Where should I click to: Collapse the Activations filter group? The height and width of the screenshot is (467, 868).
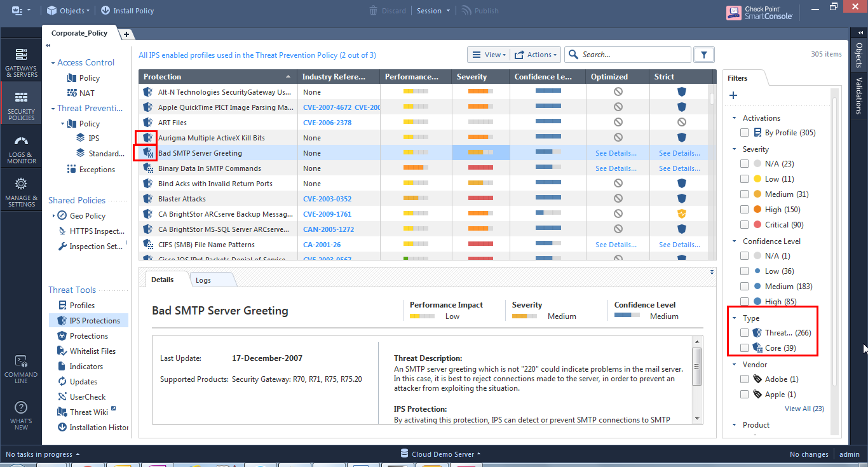pyautogui.click(x=735, y=118)
